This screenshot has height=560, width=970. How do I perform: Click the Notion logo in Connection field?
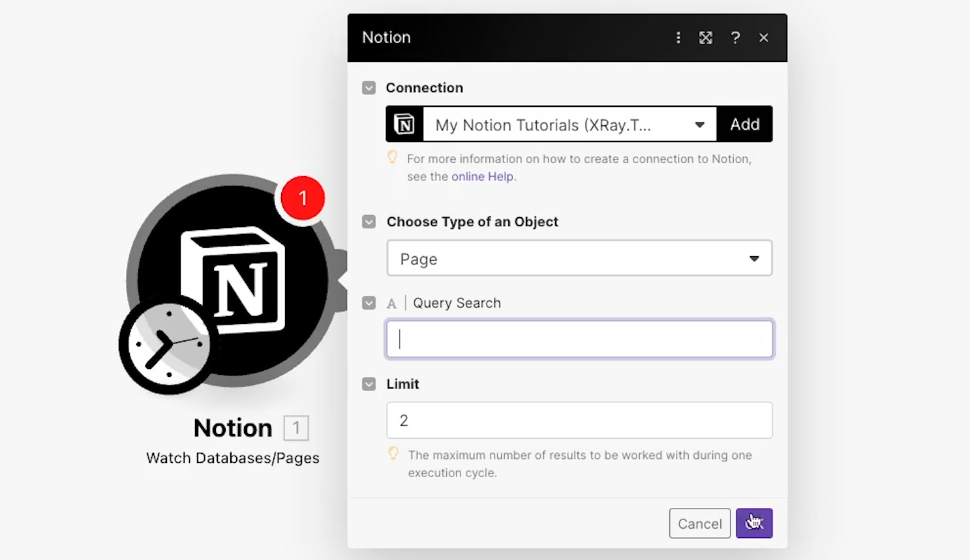pos(404,124)
